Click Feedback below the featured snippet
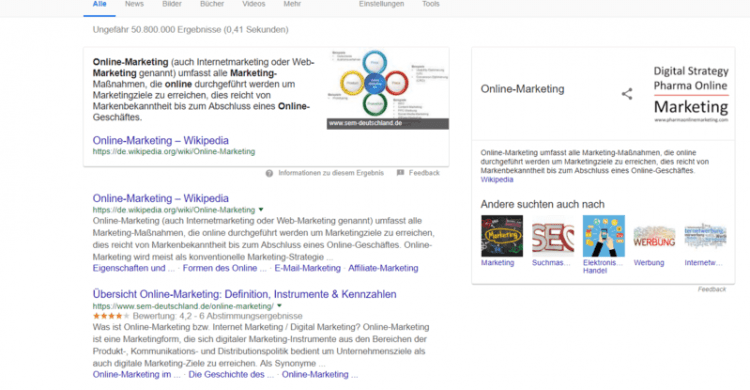The width and height of the screenshot is (750, 390). (x=424, y=173)
